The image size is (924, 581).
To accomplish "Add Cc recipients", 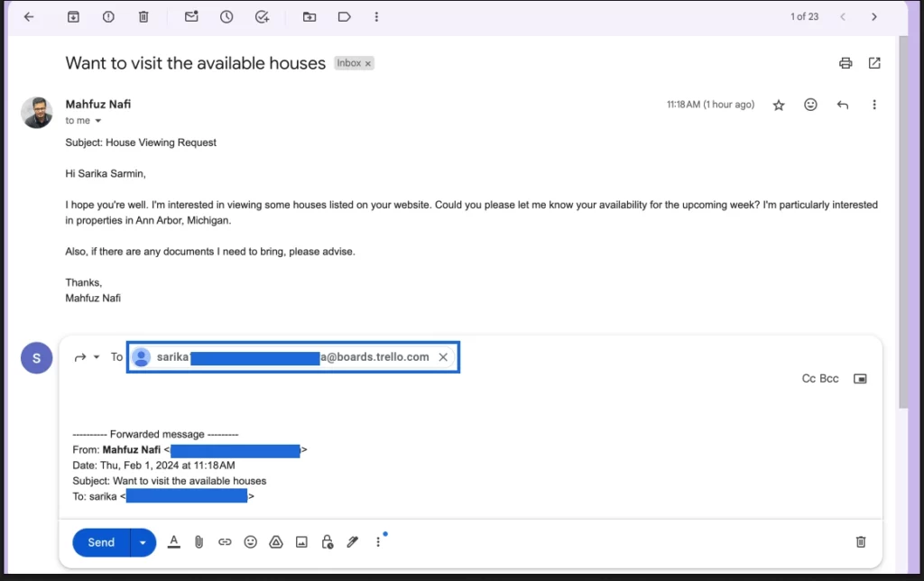I will [x=808, y=378].
